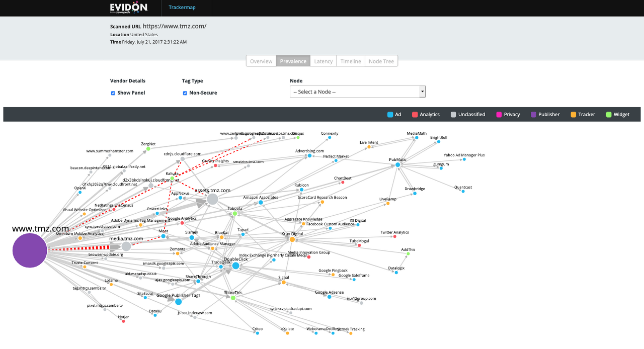Select the eXelate tracker node

pyautogui.click(x=287, y=333)
